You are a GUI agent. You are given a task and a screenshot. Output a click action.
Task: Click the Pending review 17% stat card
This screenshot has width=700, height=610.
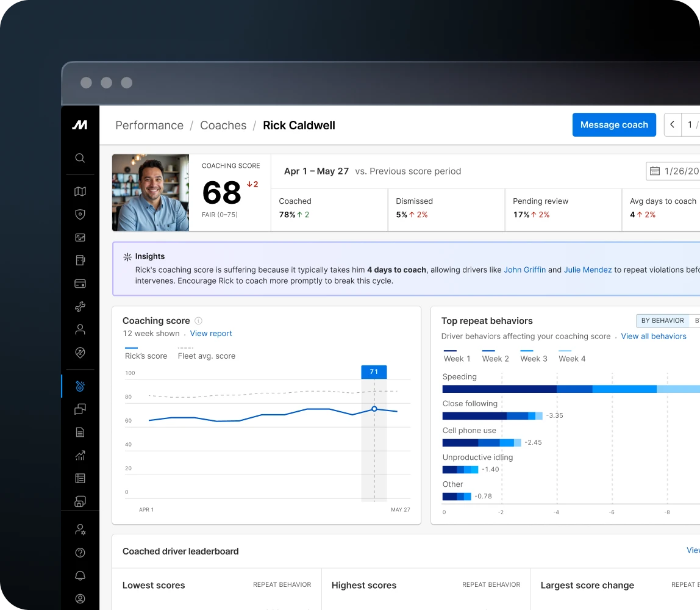(x=563, y=210)
